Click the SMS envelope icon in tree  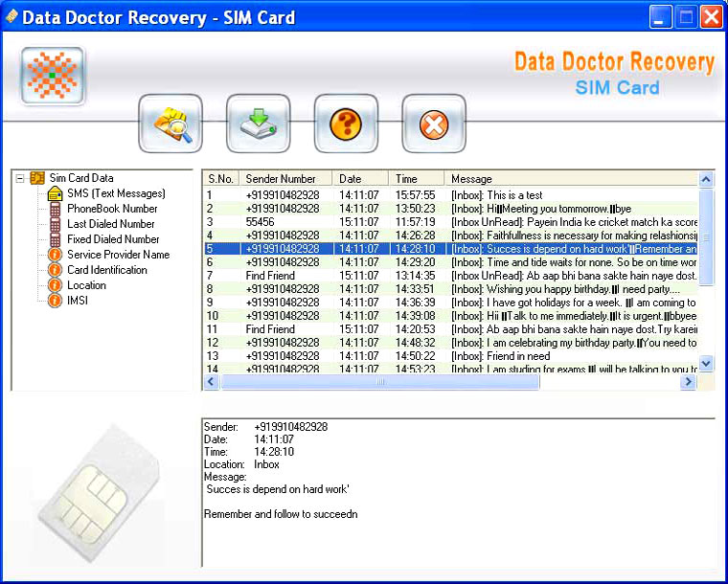click(56, 193)
